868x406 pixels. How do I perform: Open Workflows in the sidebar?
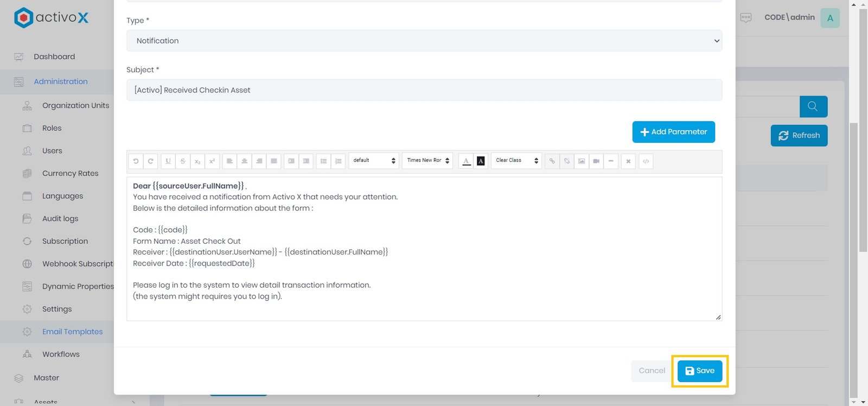(61, 354)
